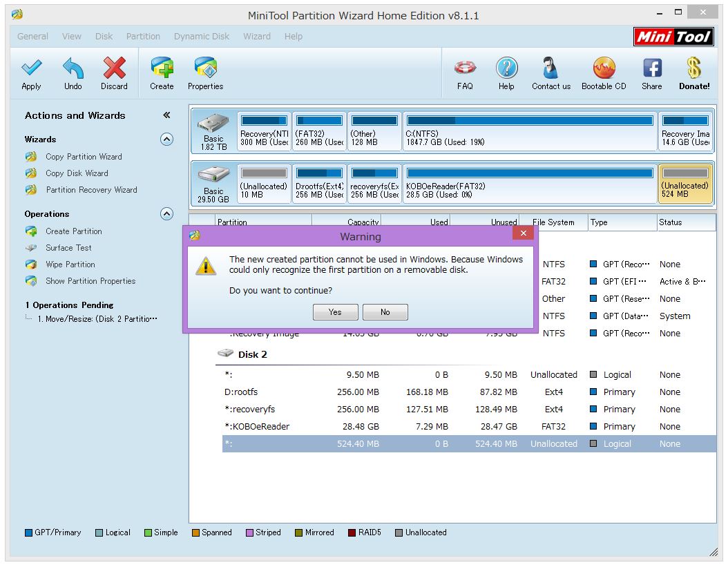Screen dimensions: 728x567
Task: Click the MiniTool logo in the menu bar
Action: pyautogui.click(x=673, y=37)
